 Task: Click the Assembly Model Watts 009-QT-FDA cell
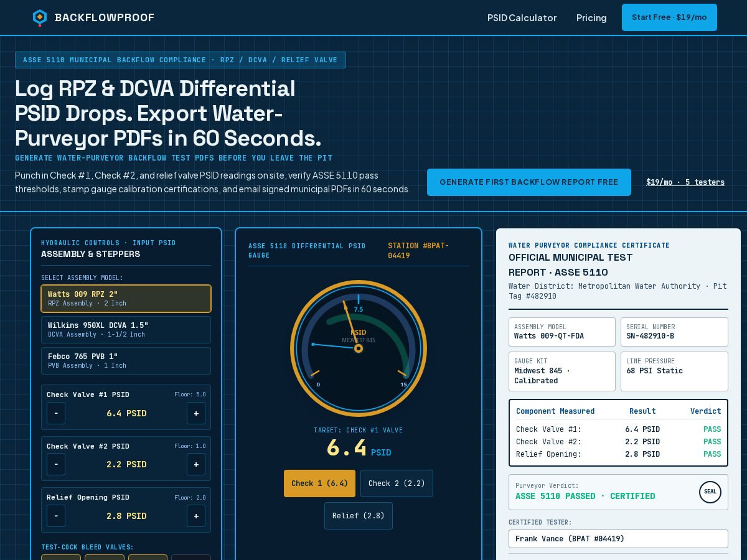pyautogui.click(x=562, y=332)
